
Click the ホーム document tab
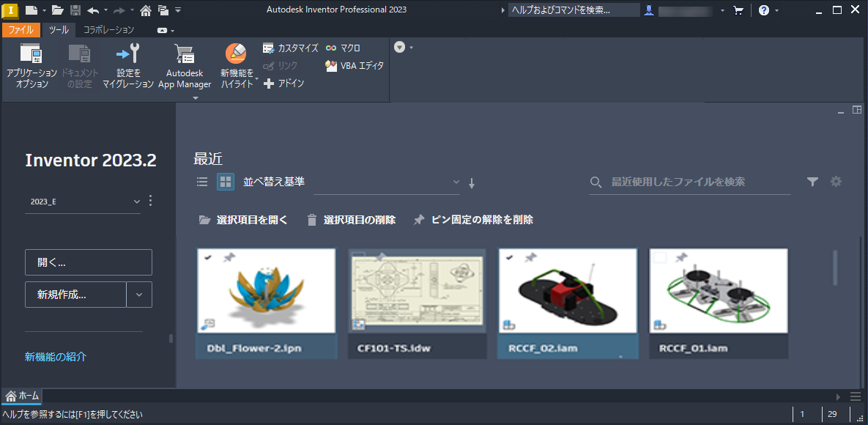pyautogui.click(x=22, y=396)
